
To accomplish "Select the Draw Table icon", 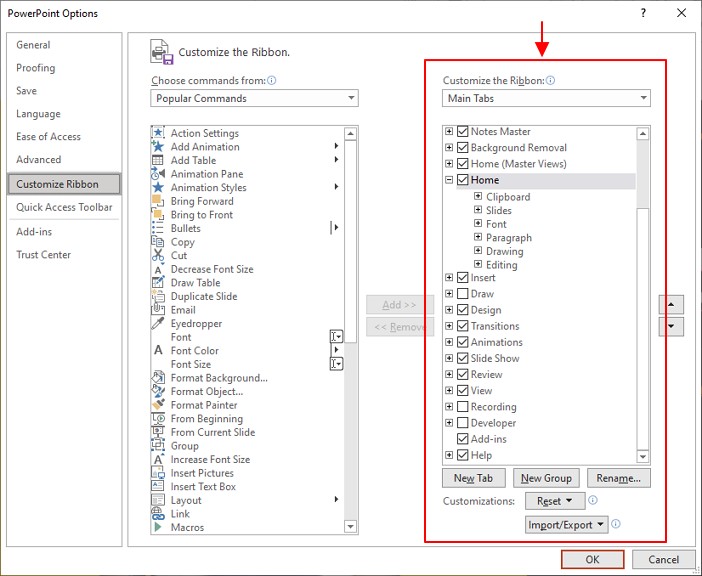I will click(x=158, y=282).
